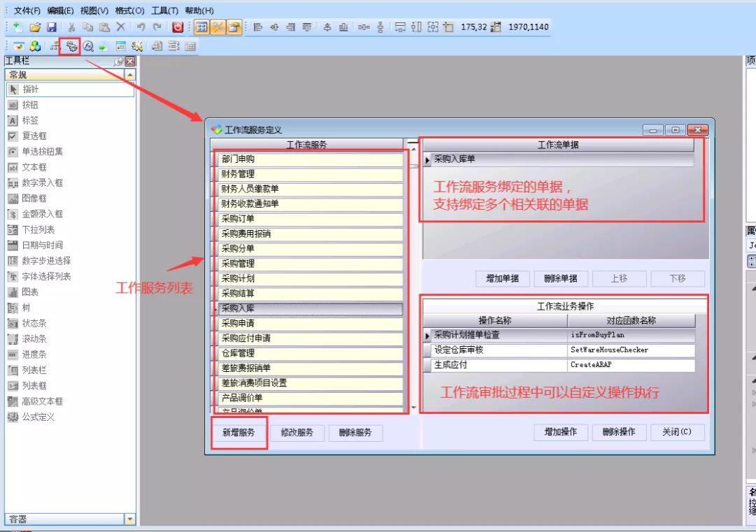The image size is (756, 532).
Task: Click the Same width sizing icon
Action: tap(400, 27)
